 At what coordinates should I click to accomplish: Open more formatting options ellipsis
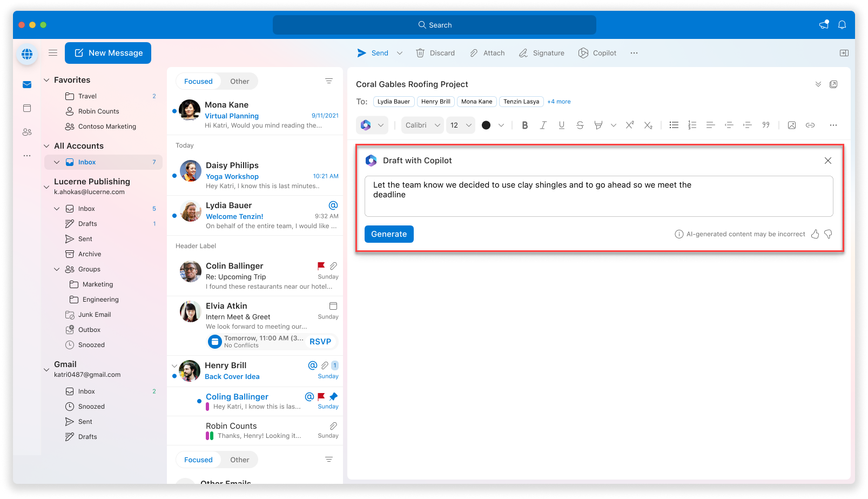pos(833,125)
